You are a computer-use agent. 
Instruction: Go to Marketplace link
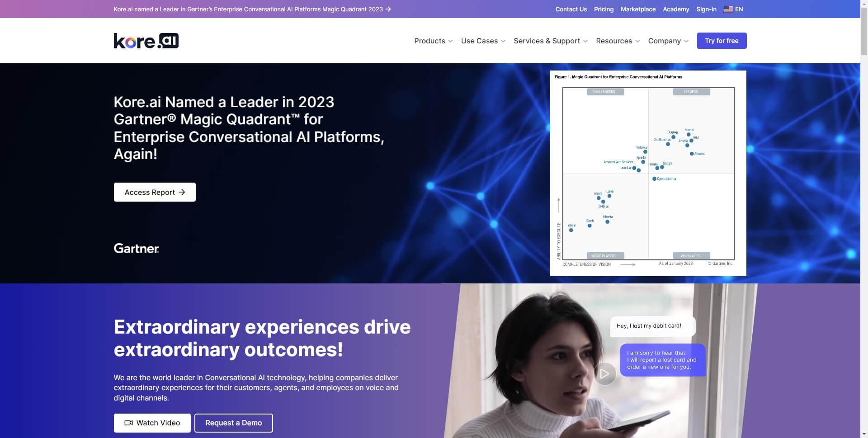pos(638,9)
